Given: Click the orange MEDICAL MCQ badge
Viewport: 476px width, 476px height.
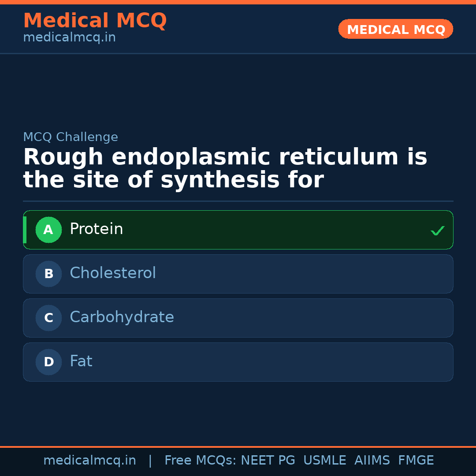Looking at the screenshot, I should point(395,29).
